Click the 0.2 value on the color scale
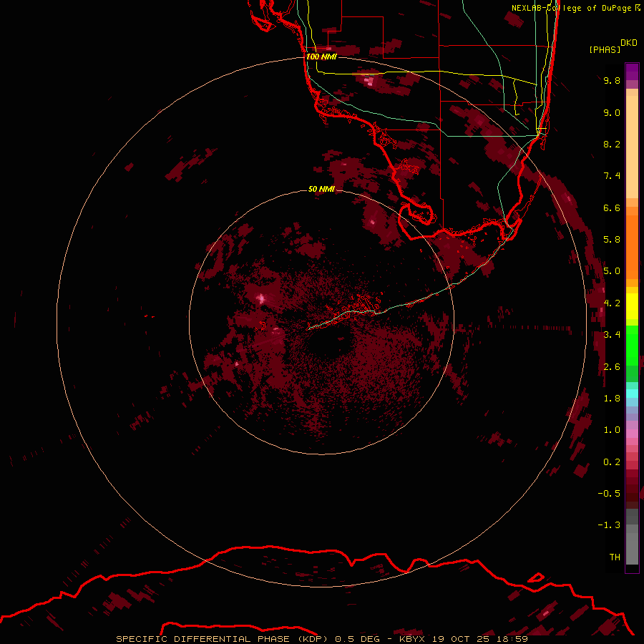This screenshot has height=644, width=644. tap(612, 462)
